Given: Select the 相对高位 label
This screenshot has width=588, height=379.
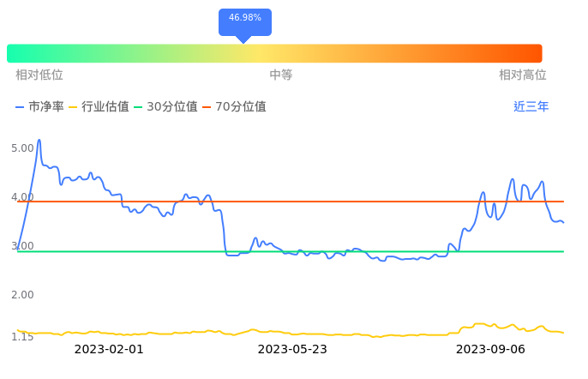Looking at the screenshot, I should click(523, 75).
